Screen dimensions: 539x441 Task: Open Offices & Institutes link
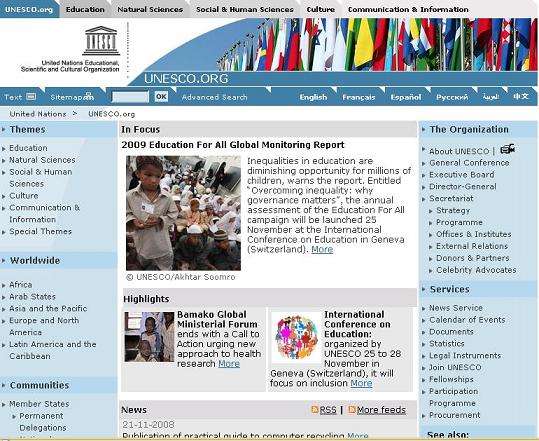click(x=473, y=234)
